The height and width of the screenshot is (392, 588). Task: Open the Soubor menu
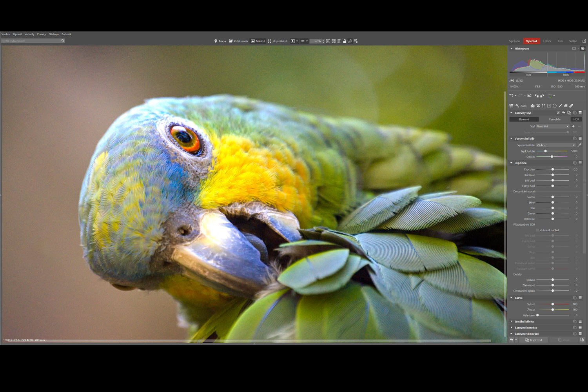(6, 34)
